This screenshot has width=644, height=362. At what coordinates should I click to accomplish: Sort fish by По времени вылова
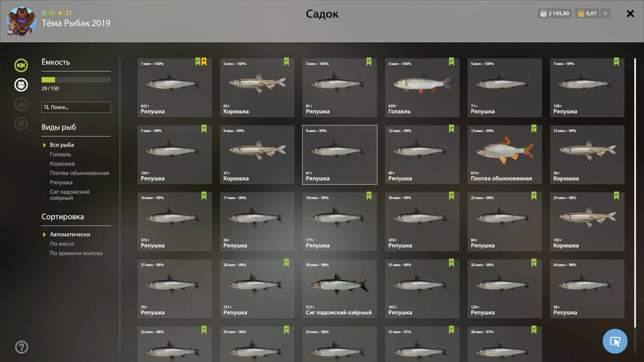coord(76,253)
